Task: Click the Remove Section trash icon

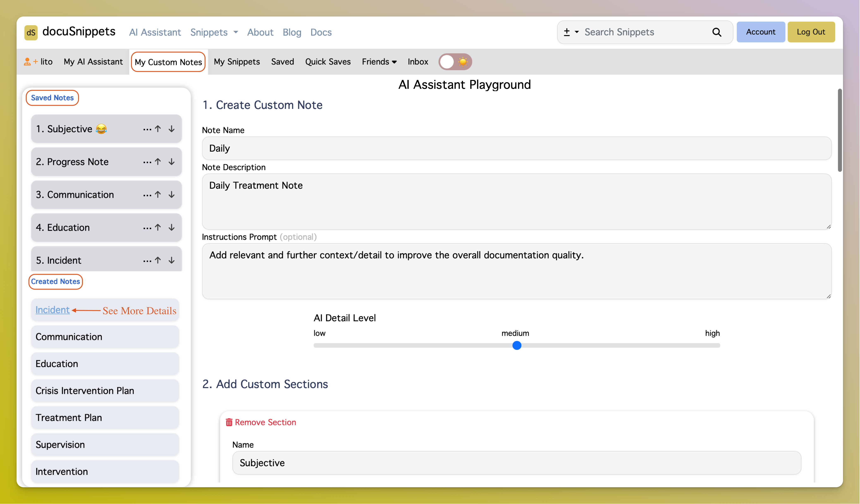Action: 229,422
